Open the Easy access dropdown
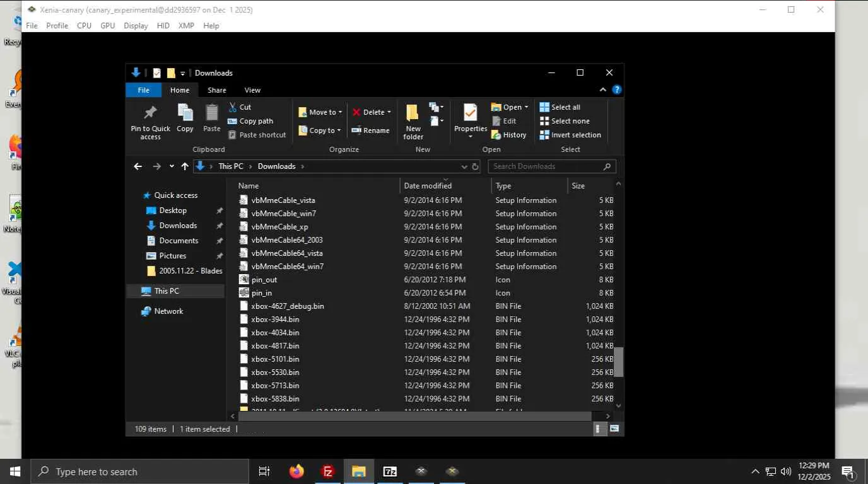Screen dimensions: 868x484 coord(437,121)
